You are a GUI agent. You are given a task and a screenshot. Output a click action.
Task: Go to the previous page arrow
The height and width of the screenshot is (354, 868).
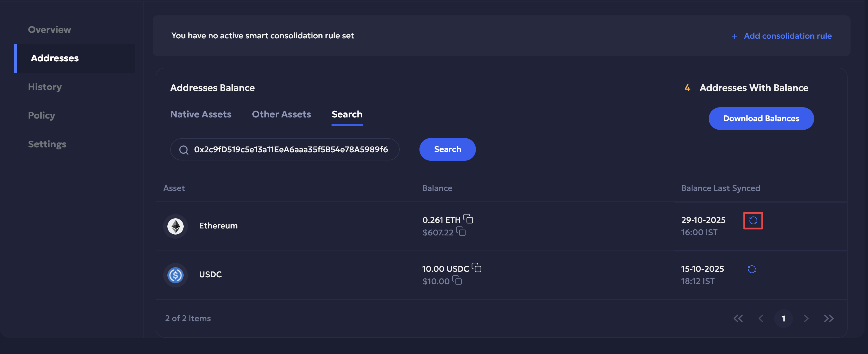pos(761,318)
